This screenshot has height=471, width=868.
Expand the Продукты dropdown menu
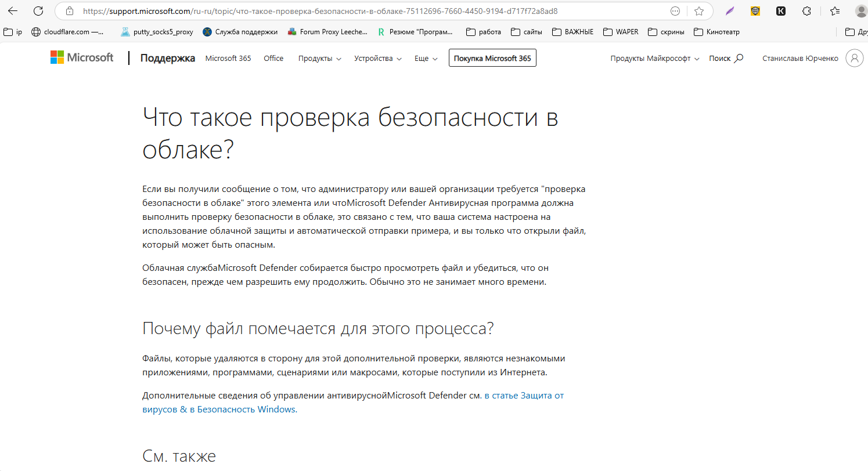point(319,58)
